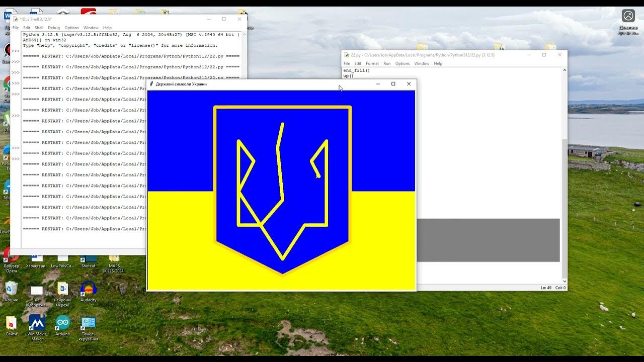Screen dimensions: 644x362
Task: Click the IDLE Shell scrollbar up arrow
Action: pos(245,35)
